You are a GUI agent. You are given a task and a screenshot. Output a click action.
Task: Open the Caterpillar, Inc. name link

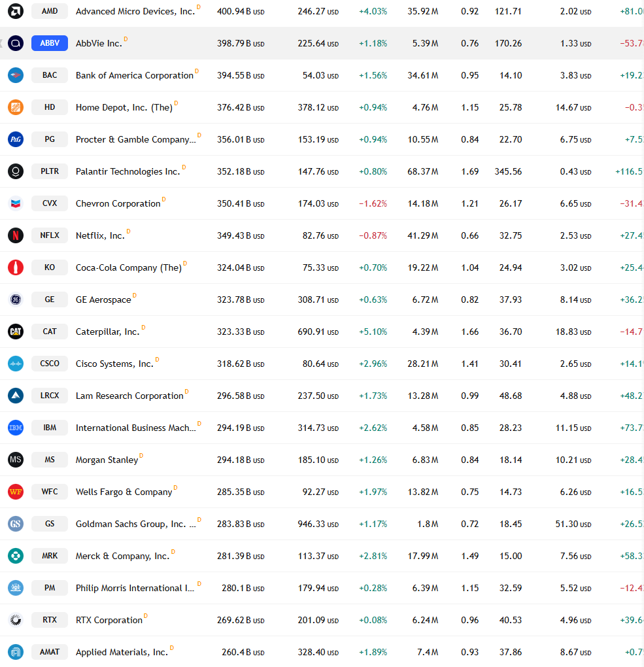[x=108, y=332]
